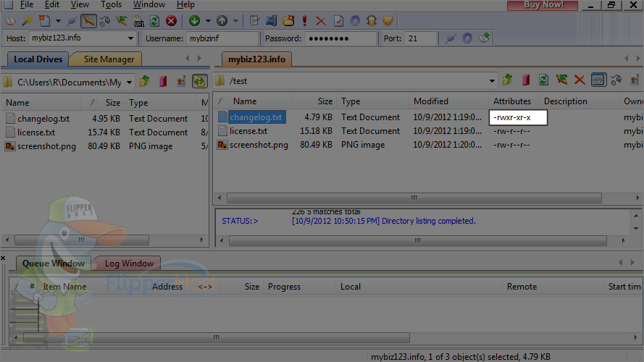644x362 pixels.
Task: Click the shield icon in main toolbar
Action: [x=388, y=20]
